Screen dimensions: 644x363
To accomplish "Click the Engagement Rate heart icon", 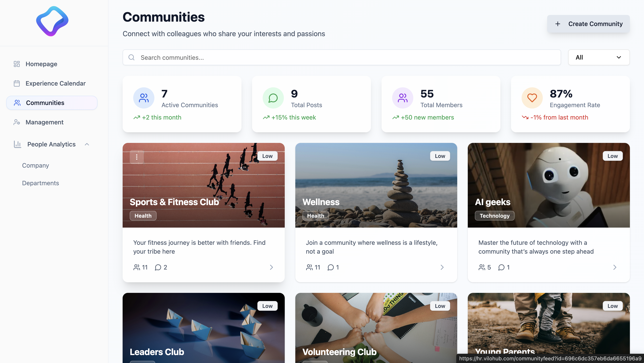I will click(532, 98).
